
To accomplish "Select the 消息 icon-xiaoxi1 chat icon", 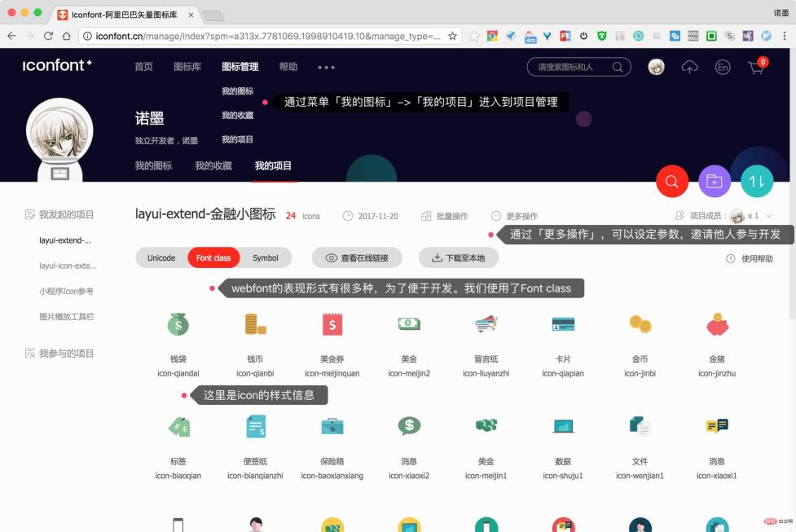I will tap(717, 426).
